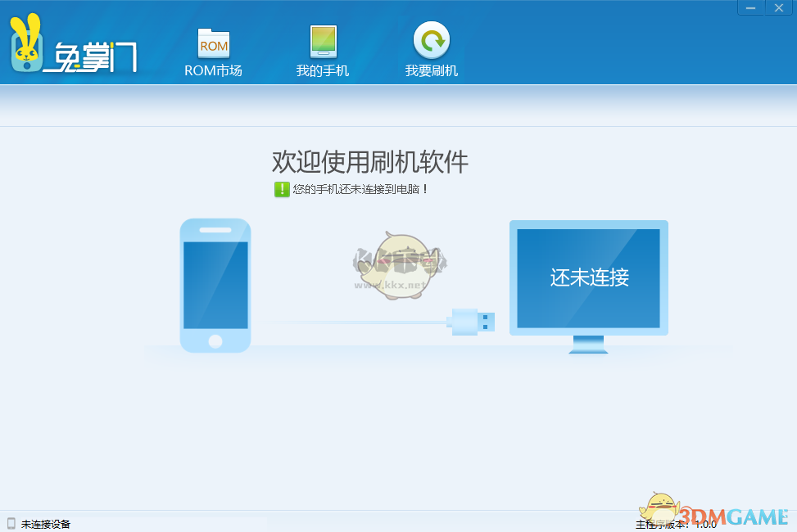The image size is (797, 532).
Task: Click the 兔掌门 rabbit logo
Action: [x=29, y=45]
